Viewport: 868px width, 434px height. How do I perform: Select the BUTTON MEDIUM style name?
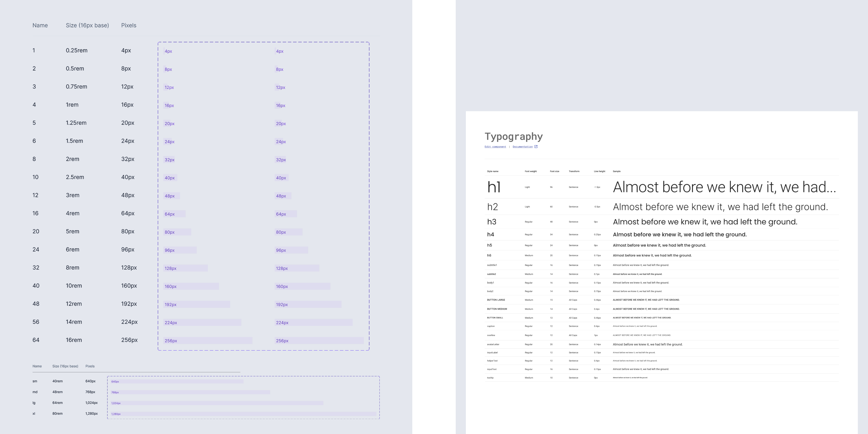(x=497, y=309)
